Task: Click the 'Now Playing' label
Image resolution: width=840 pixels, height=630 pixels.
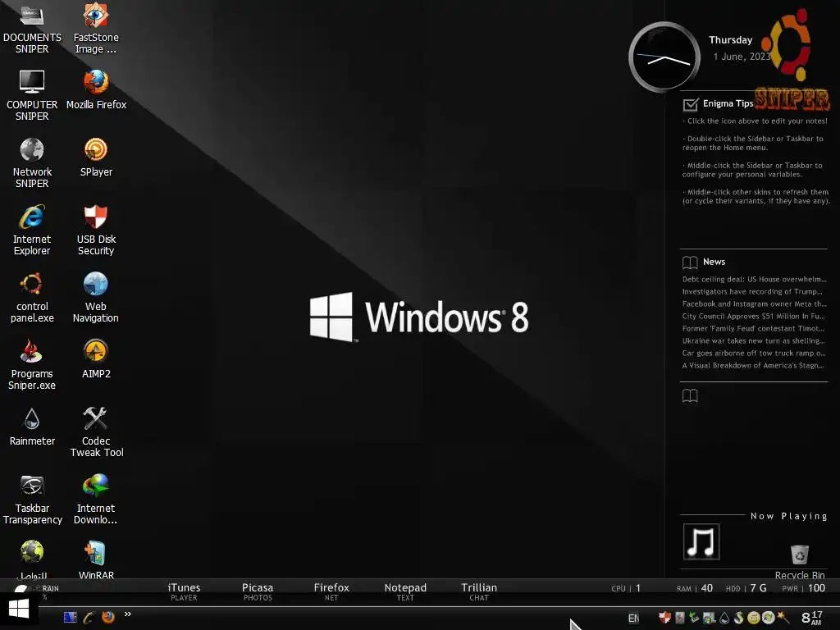Action: pos(788,516)
